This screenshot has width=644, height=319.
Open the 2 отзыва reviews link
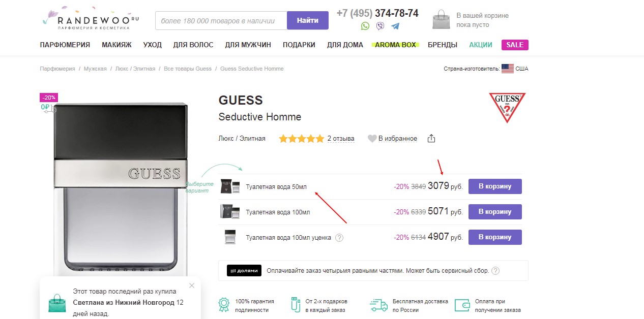pos(341,138)
